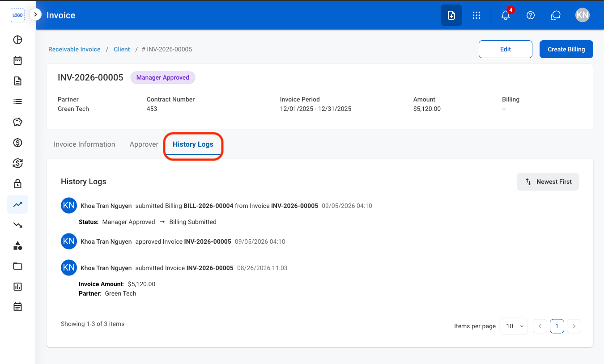The image size is (604, 364).
Task: Open the Items per page dropdown
Action: 514,326
